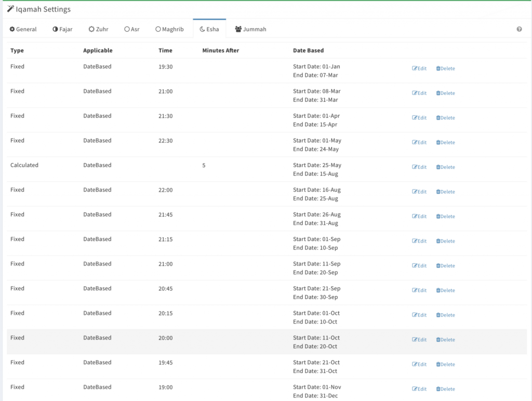
Task: Switch to the Fajar tab
Action: [x=62, y=30]
